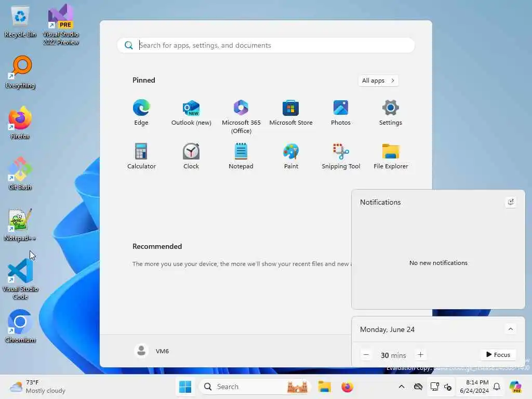Collapse the calendar with Monday, June 24 chevron

[x=511, y=329]
